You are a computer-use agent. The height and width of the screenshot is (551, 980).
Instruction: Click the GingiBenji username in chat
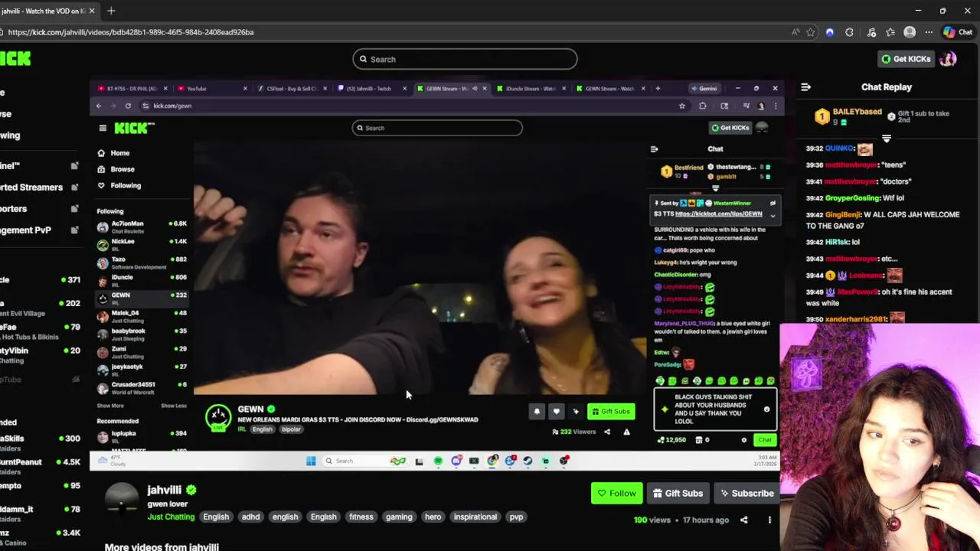[843, 215]
